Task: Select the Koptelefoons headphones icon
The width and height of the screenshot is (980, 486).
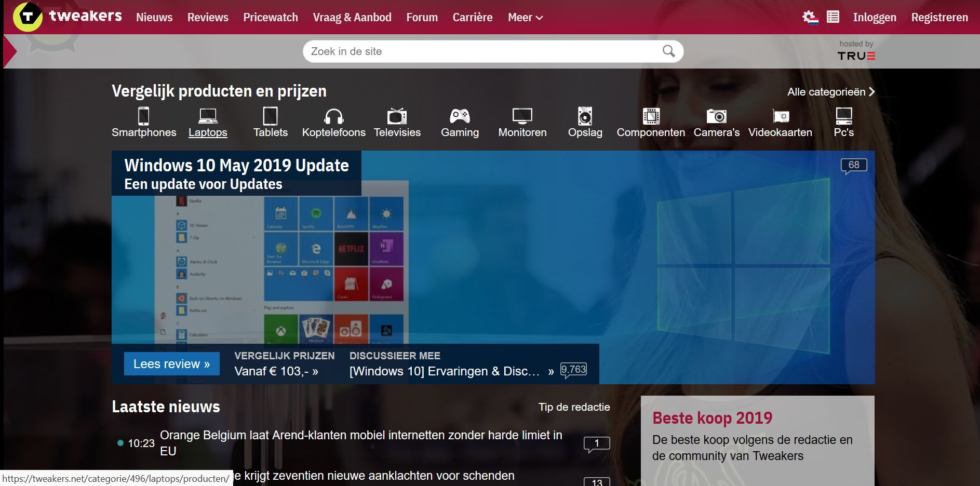Action: click(334, 116)
